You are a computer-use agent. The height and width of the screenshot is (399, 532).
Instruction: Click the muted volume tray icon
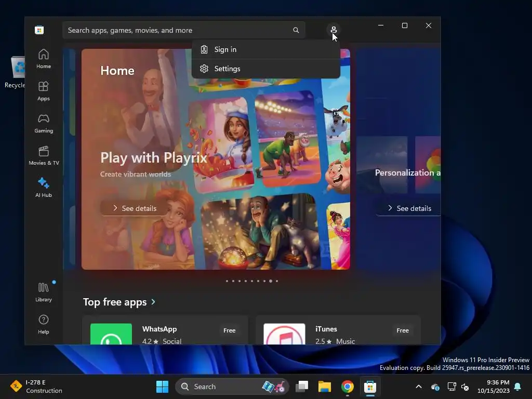click(x=465, y=387)
